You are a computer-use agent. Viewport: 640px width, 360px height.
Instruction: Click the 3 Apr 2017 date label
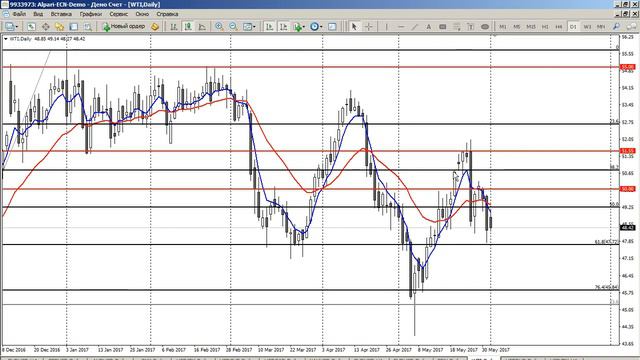[x=333, y=350]
